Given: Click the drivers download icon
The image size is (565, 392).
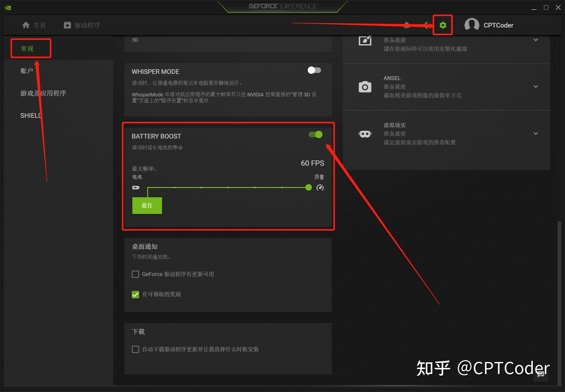Looking at the screenshot, I should pos(67,25).
